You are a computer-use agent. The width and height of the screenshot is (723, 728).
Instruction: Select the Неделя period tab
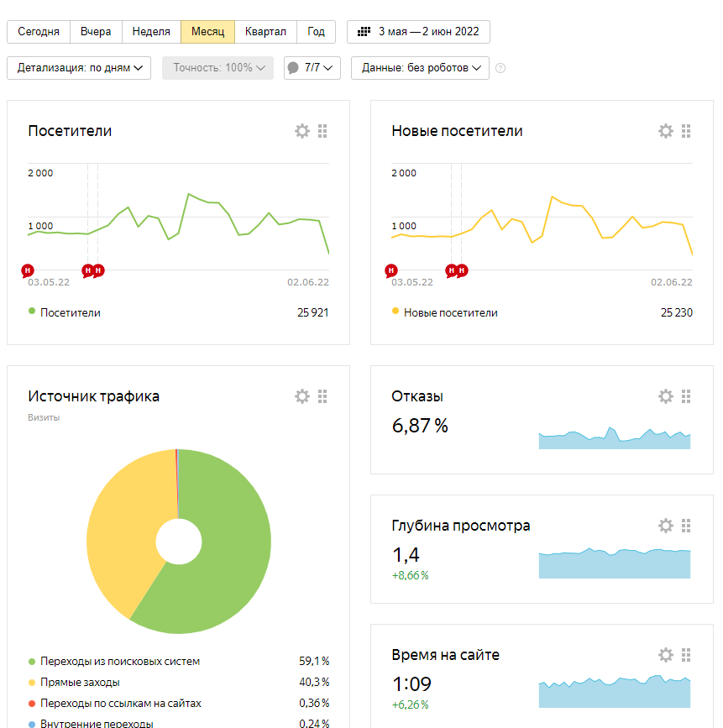click(x=151, y=32)
